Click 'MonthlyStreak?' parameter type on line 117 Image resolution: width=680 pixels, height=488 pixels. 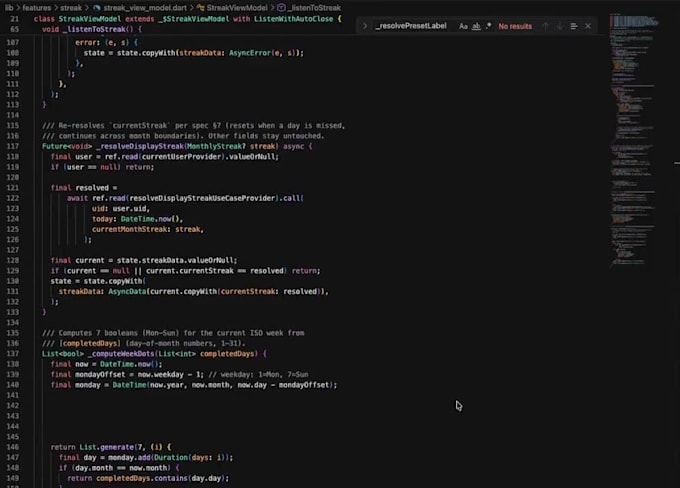216,146
